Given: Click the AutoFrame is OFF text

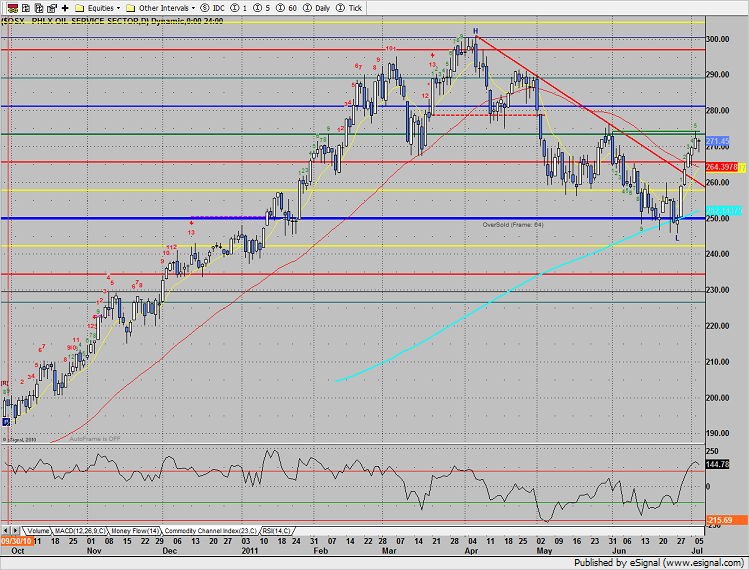Looking at the screenshot, I should point(95,439).
